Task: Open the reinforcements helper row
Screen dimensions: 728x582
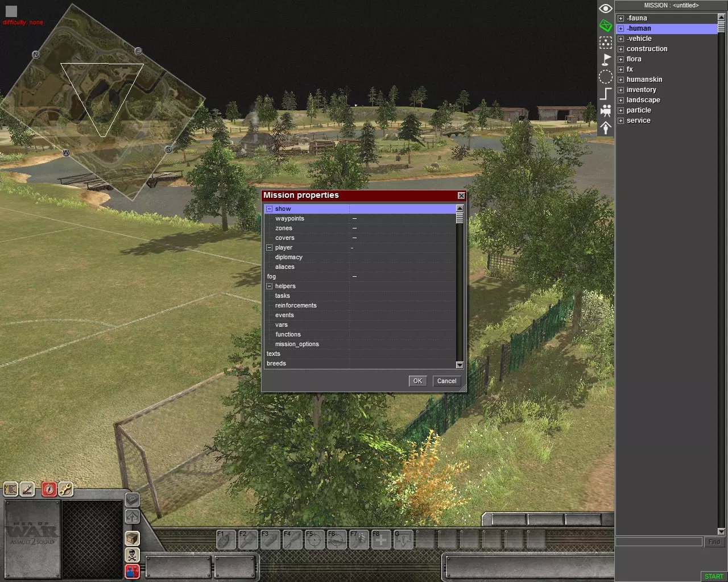Action: coord(361,306)
